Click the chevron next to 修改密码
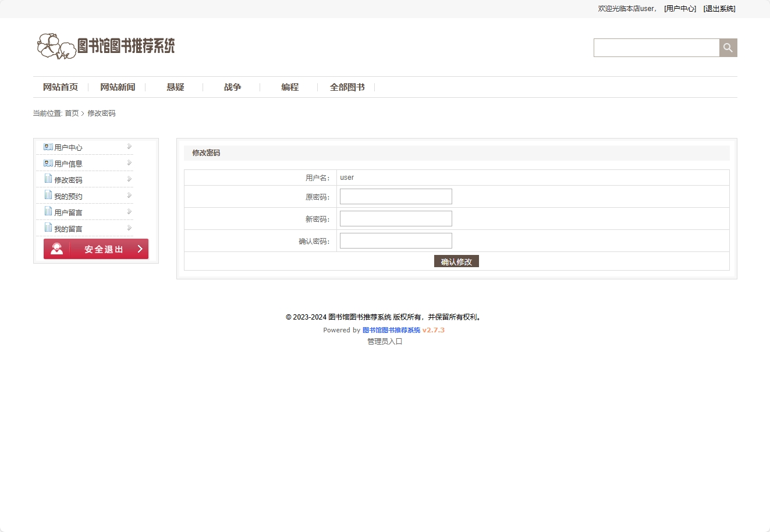Screen dimensions: 770x532 (129, 179)
